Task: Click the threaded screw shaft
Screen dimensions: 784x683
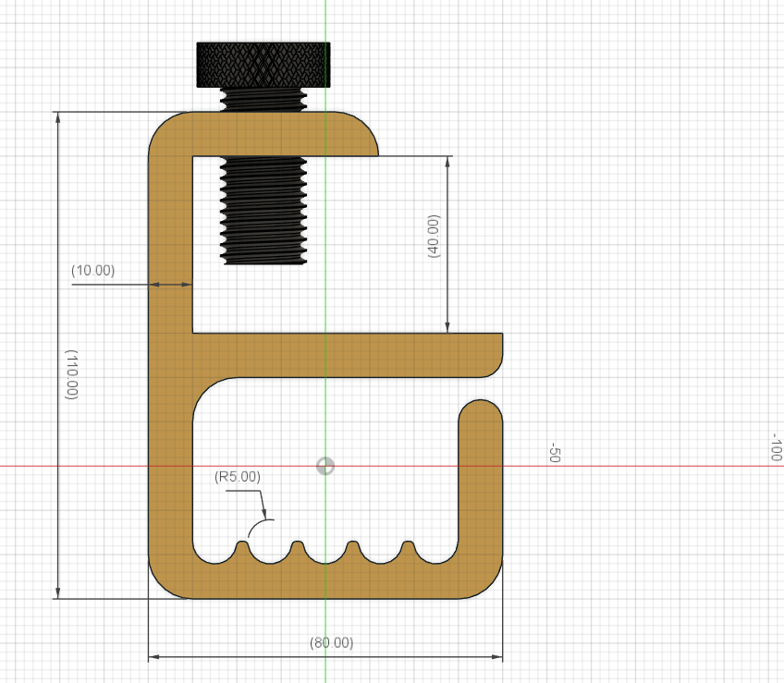Action: [x=262, y=213]
